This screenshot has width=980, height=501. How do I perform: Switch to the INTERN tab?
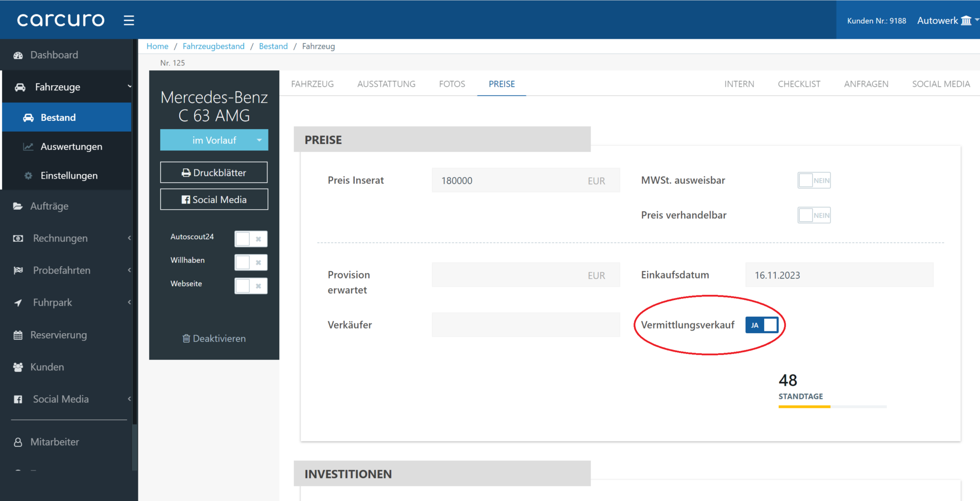point(739,84)
